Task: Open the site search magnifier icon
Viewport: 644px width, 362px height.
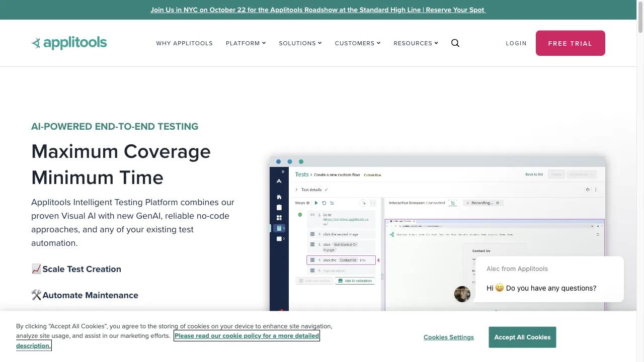Action: coord(455,43)
